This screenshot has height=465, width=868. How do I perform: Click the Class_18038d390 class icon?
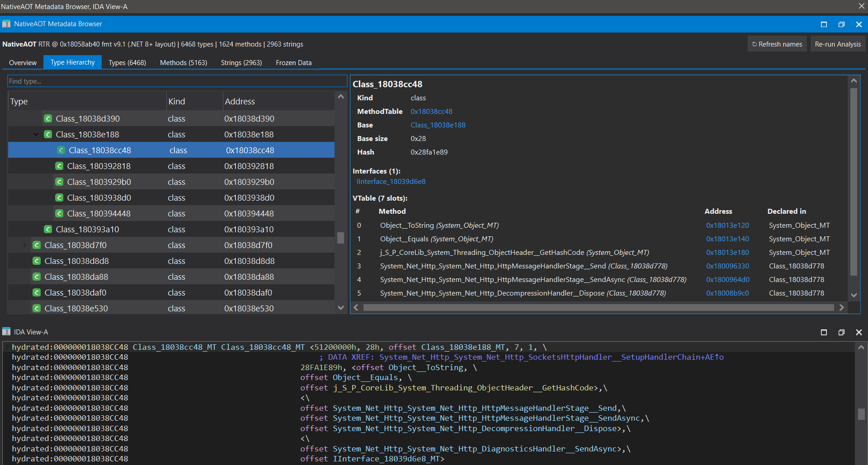point(48,119)
